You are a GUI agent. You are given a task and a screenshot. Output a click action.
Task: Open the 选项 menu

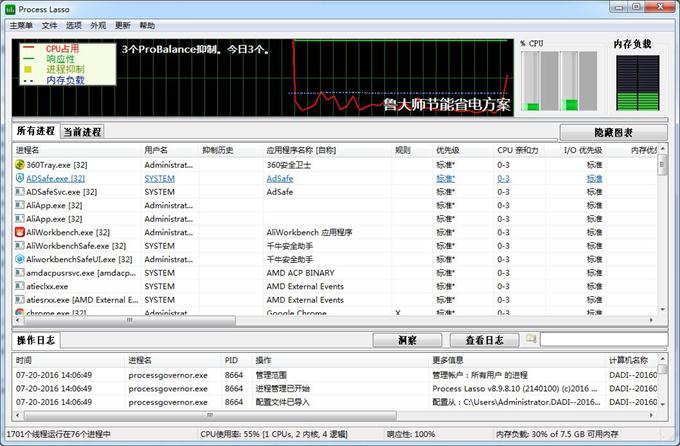tap(74, 25)
